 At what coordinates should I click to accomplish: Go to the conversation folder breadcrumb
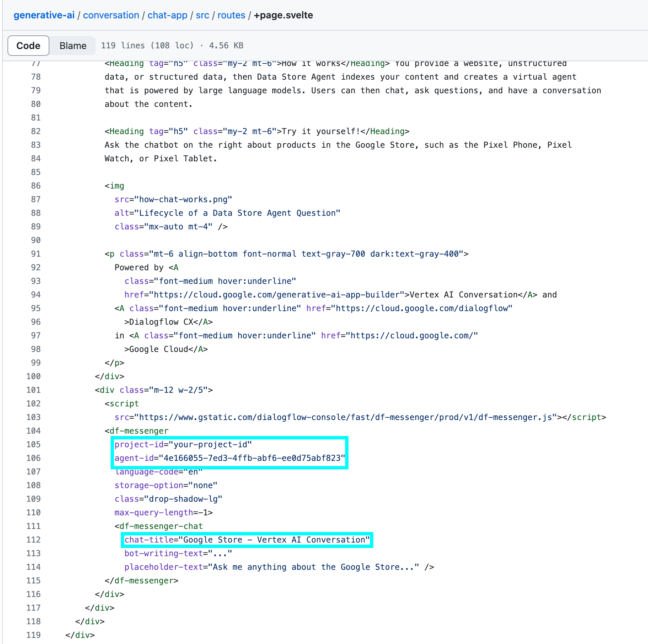[x=111, y=15]
